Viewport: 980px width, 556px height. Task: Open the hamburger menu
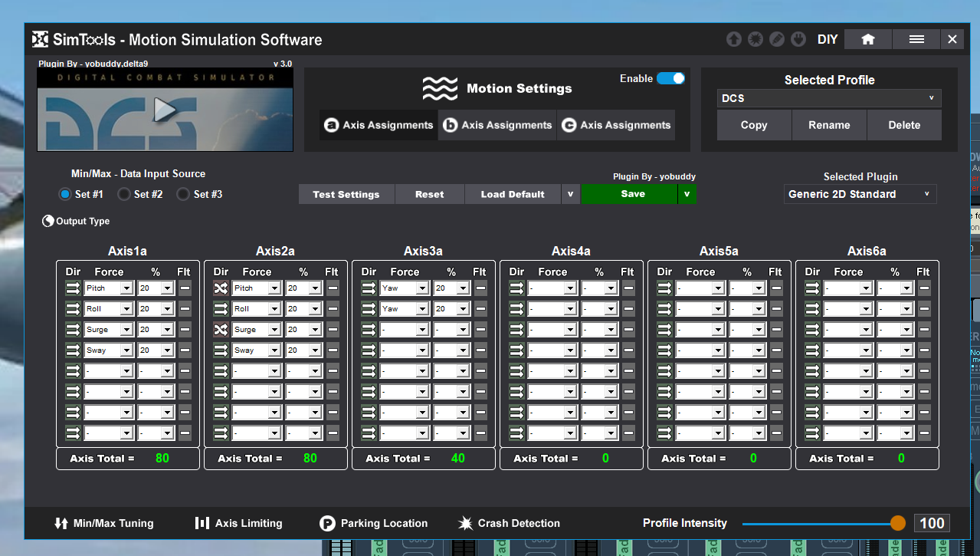(916, 40)
